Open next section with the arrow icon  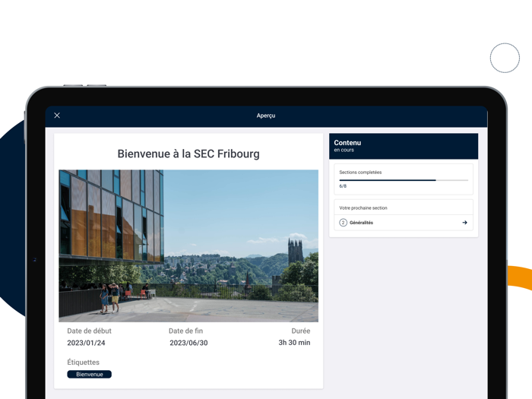pos(464,223)
